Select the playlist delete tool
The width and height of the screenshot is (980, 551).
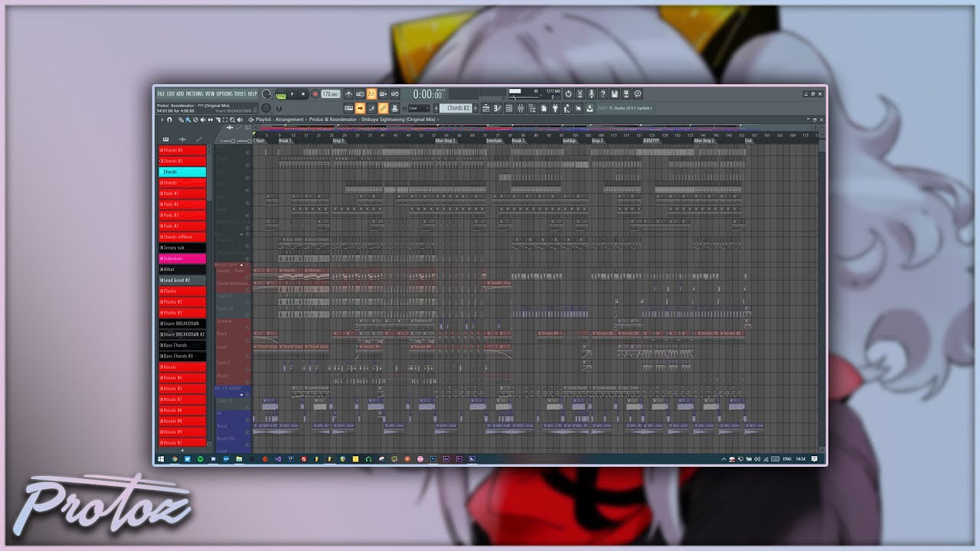pyautogui.click(x=195, y=119)
